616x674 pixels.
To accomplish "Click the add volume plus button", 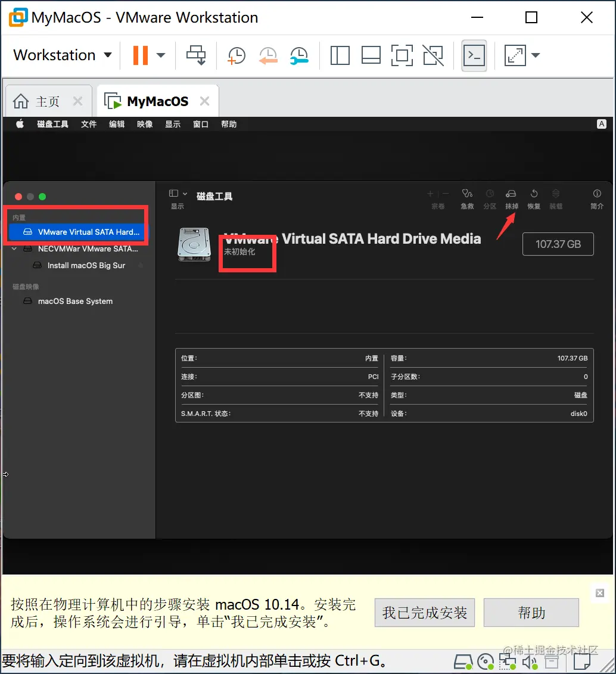I will pos(430,194).
